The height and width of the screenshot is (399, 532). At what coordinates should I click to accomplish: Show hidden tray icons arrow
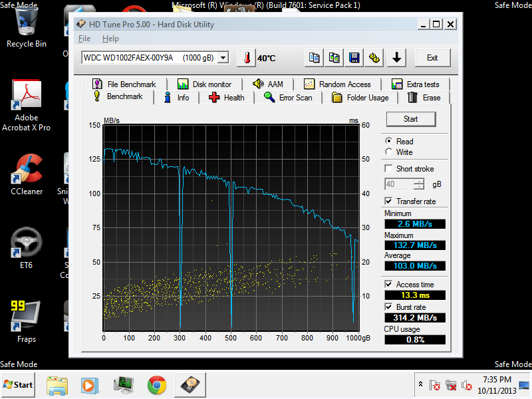click(420, 384)
